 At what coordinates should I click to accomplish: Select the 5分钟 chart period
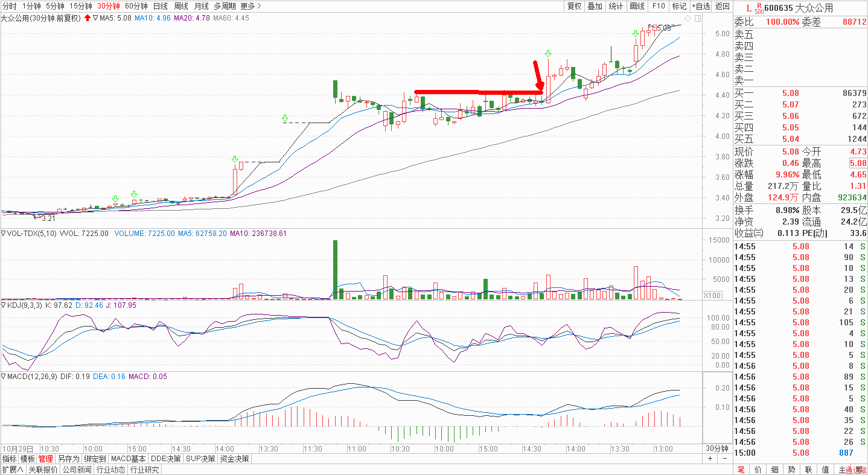(56, 6)
